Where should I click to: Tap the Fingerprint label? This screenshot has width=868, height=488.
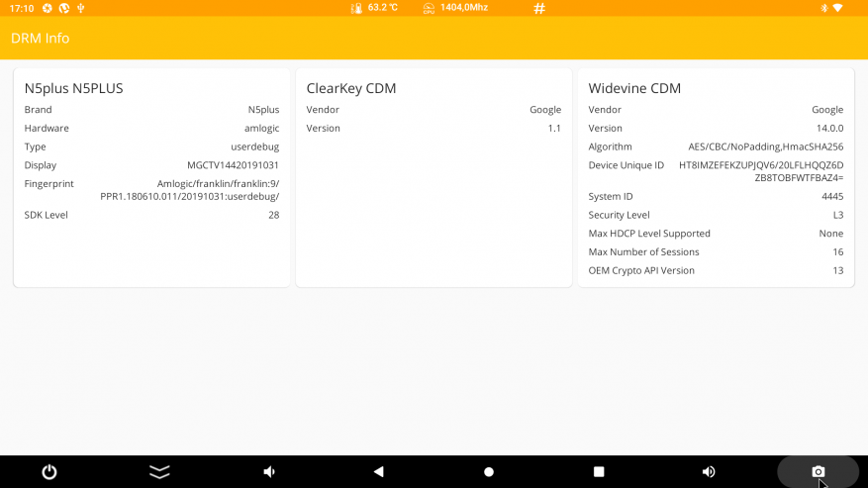(48, 184)
